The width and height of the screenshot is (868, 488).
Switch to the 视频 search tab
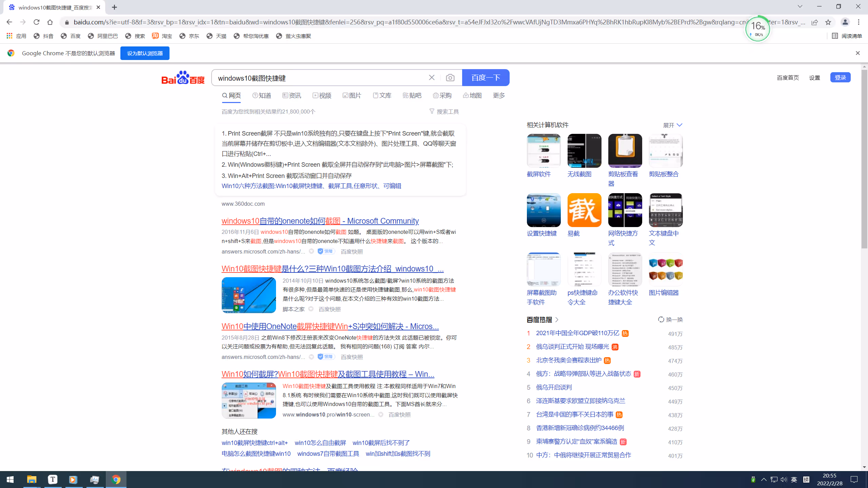322,96
